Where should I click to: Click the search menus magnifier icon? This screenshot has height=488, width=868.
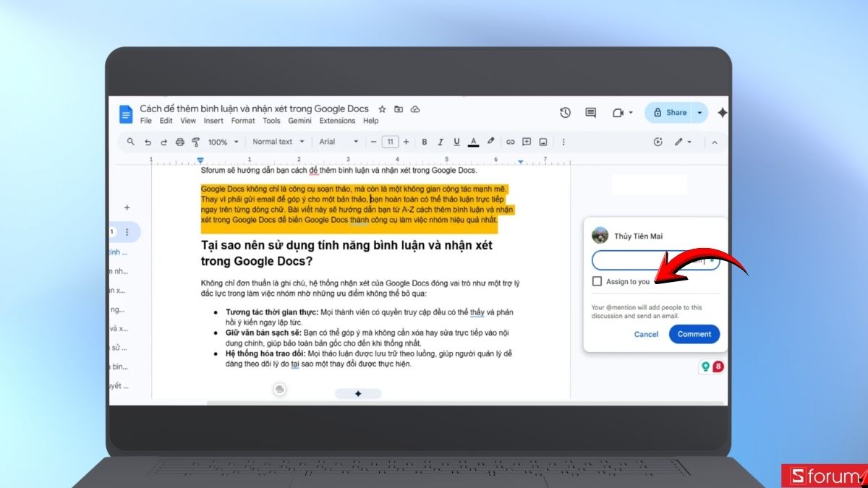(x=131, y=142)
